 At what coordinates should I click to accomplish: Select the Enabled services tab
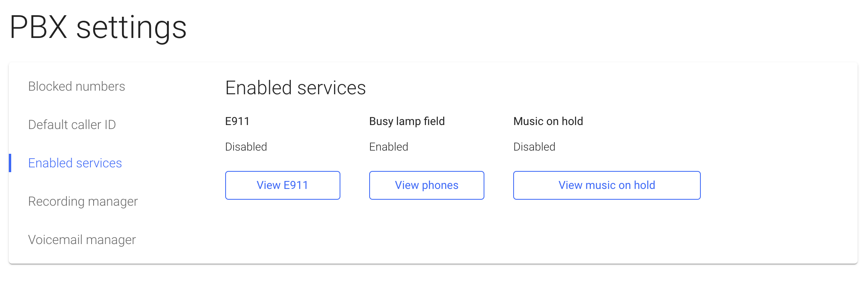pos(75,163)
